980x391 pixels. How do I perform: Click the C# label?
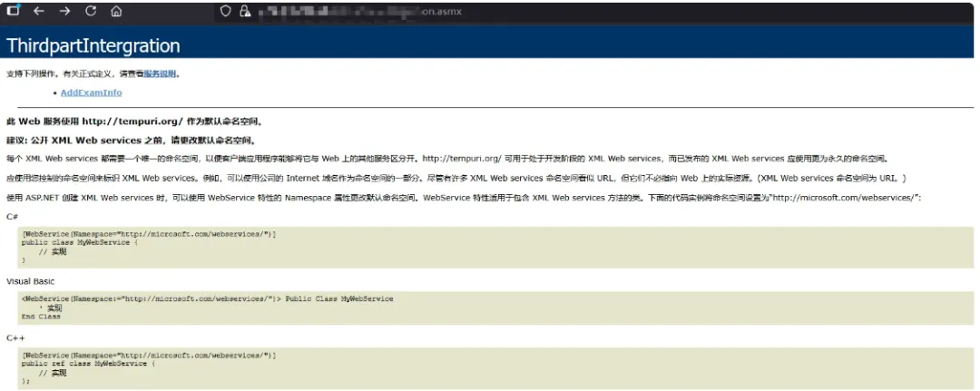[12, 216]
